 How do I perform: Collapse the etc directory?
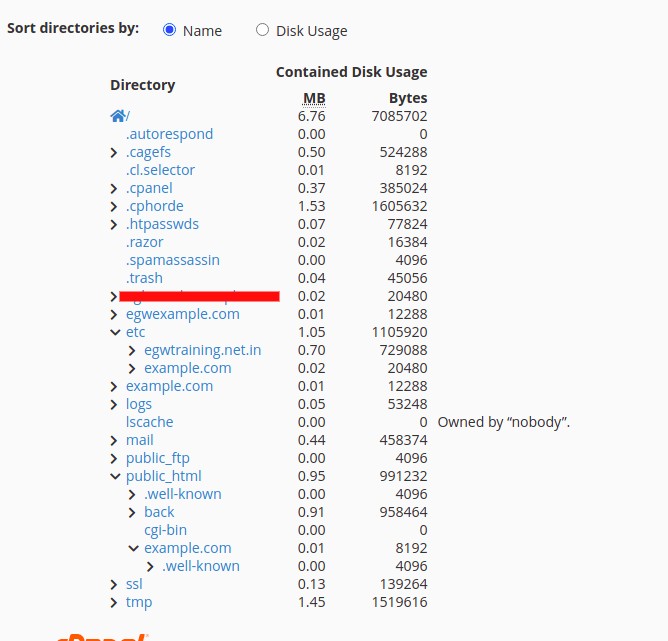coord(114,332)
